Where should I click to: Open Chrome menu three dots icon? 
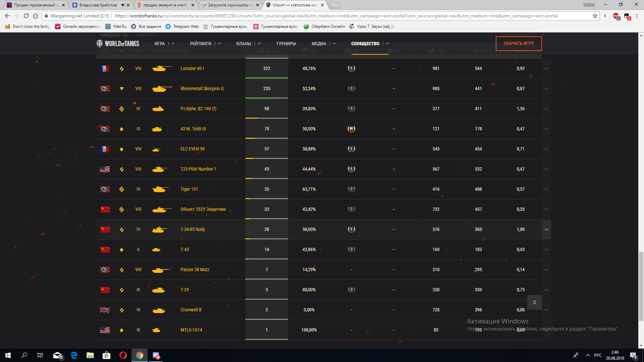click(637, 16)
